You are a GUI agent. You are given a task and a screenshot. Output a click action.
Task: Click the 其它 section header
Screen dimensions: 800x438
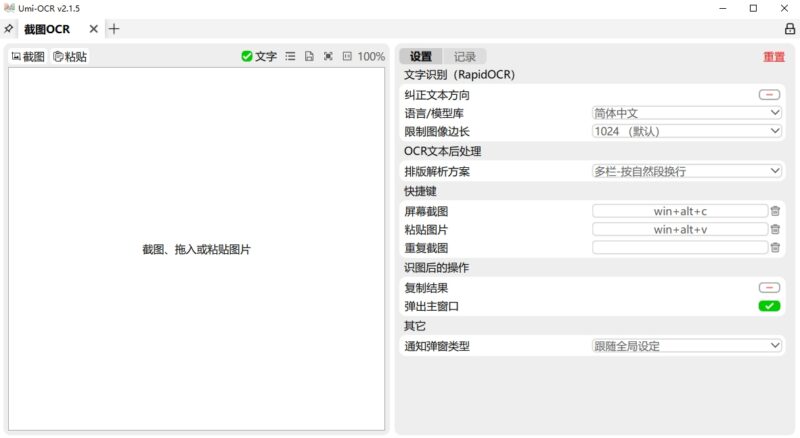click(414, 326)
